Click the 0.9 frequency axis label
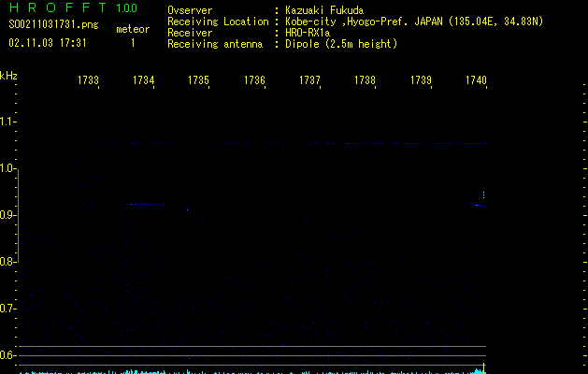This screenshot has height=374, width=588. click(8, 215)
